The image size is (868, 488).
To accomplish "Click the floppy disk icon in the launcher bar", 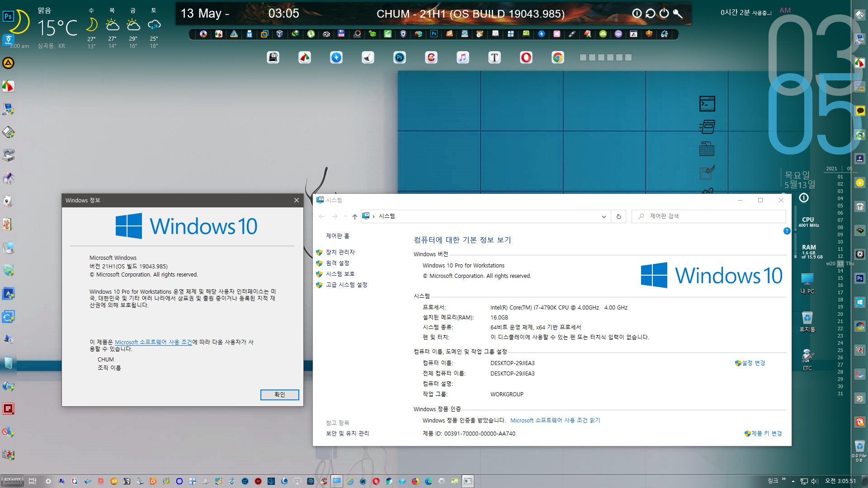I will coord(341,34).
